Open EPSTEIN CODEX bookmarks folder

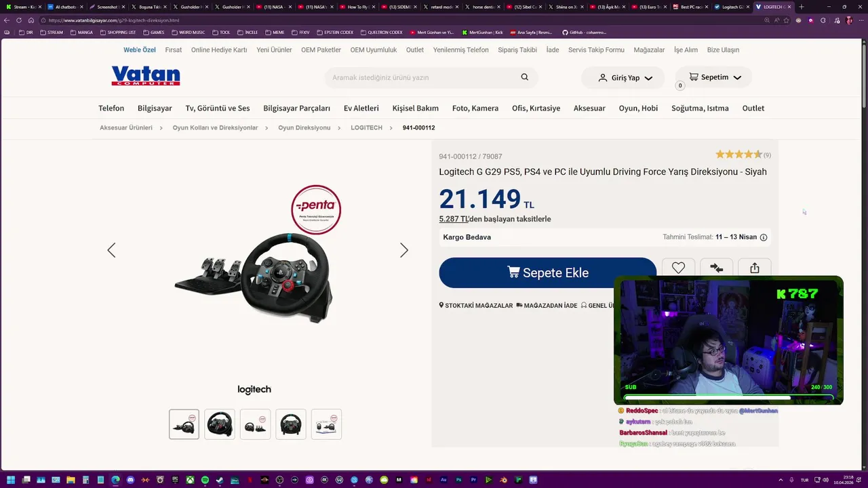pyautogui.click(x=335, y=32)
